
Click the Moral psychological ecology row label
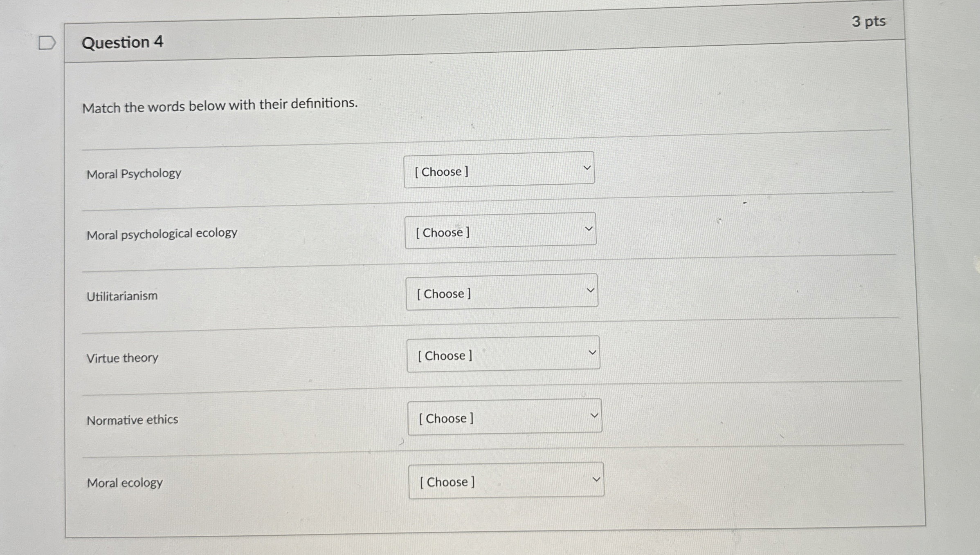(161, 233)
